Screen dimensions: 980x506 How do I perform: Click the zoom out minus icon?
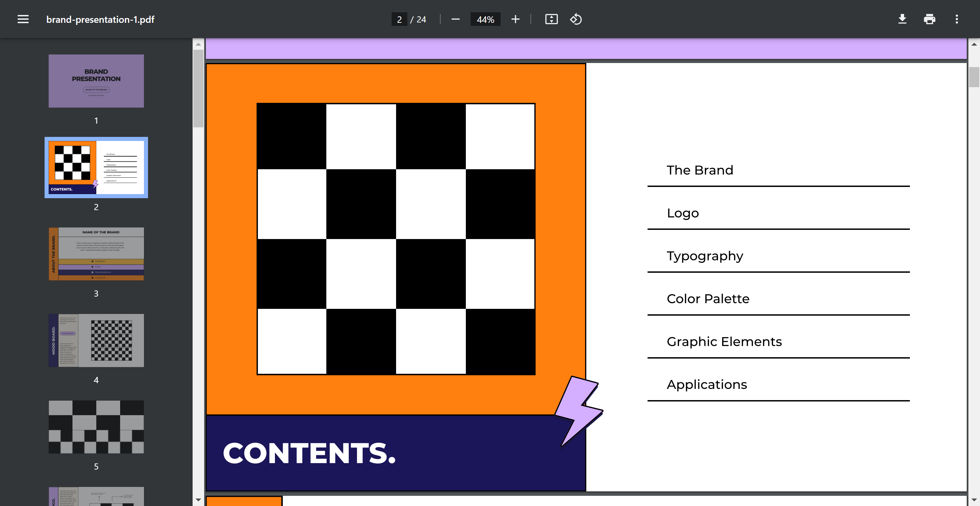tap(455, 19)
